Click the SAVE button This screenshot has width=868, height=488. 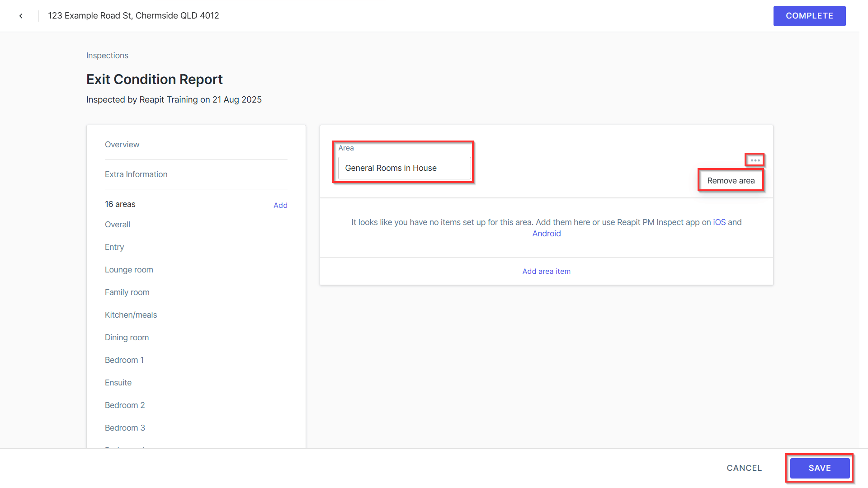click(x=820, y=468)
